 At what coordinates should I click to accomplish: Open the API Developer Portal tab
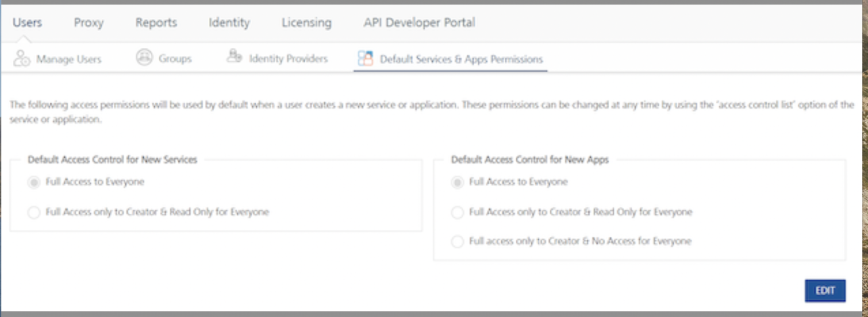(419, 23)
